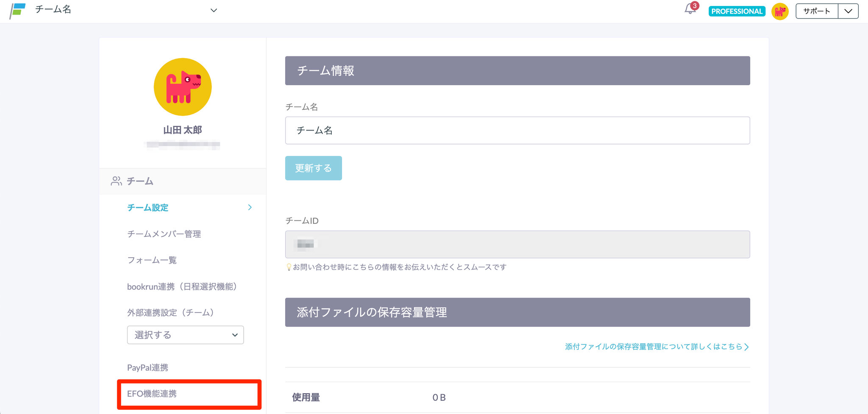Open the 選択する external integration dropdown
The width and height of the screenshot is (868, 414).
[x=185, y=335]
